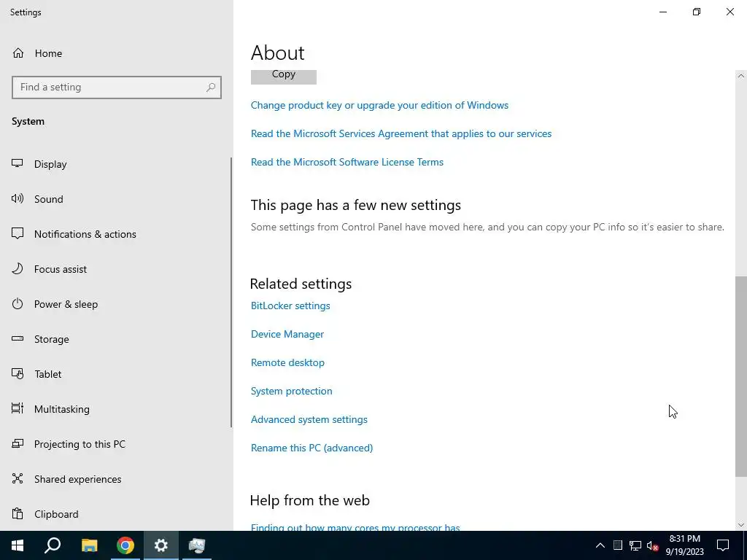
Task: Click the Sound speaker icon
Action: tap(18, 198)
